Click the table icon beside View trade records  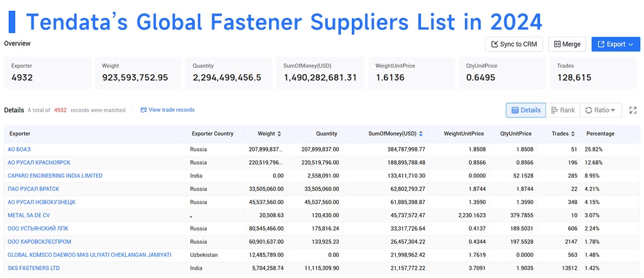pyautogui.click(x=143, y=110)
